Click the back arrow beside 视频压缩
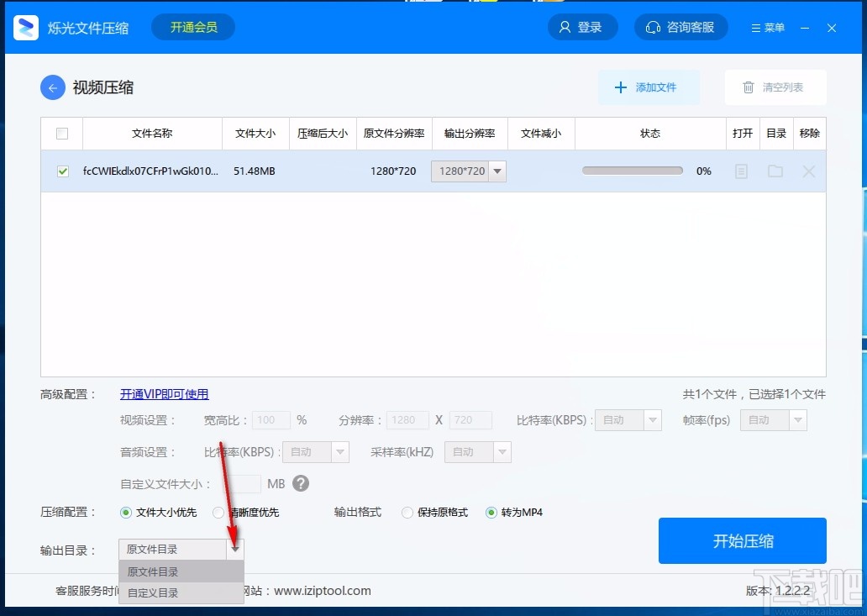 pos(52,87)
